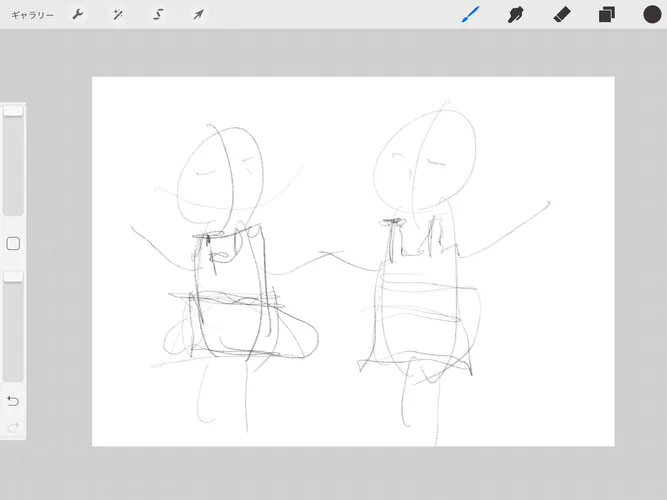Tap the left figure's head on canvas
This screenshot has height=500, width=667.
click(x=228, y=168)
